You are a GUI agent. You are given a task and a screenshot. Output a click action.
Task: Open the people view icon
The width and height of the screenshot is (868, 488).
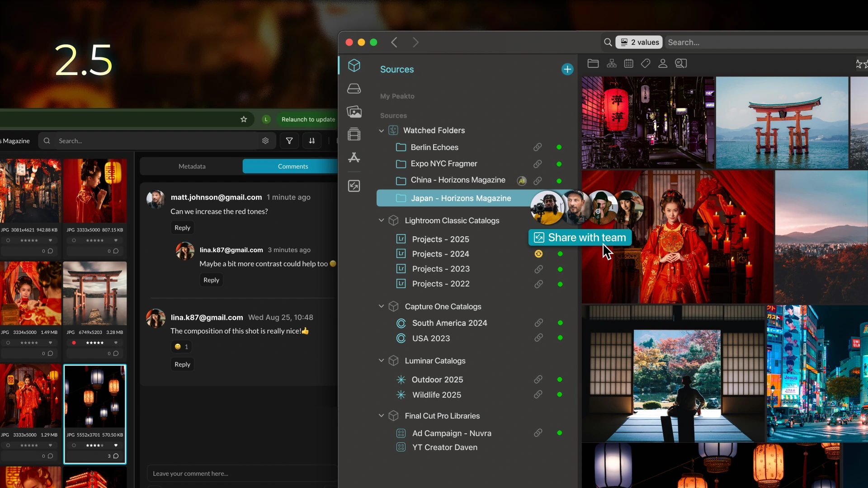pyautogui.click(x=663, y=64)
